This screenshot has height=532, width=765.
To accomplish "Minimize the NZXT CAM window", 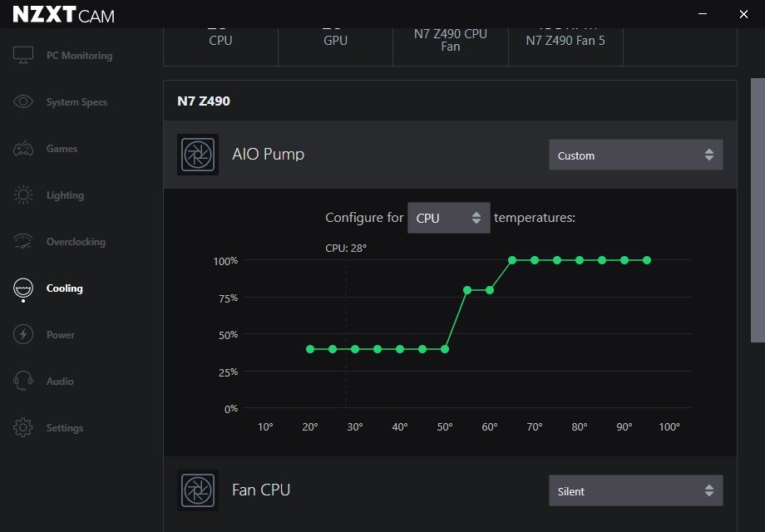I will coord(703,13).
